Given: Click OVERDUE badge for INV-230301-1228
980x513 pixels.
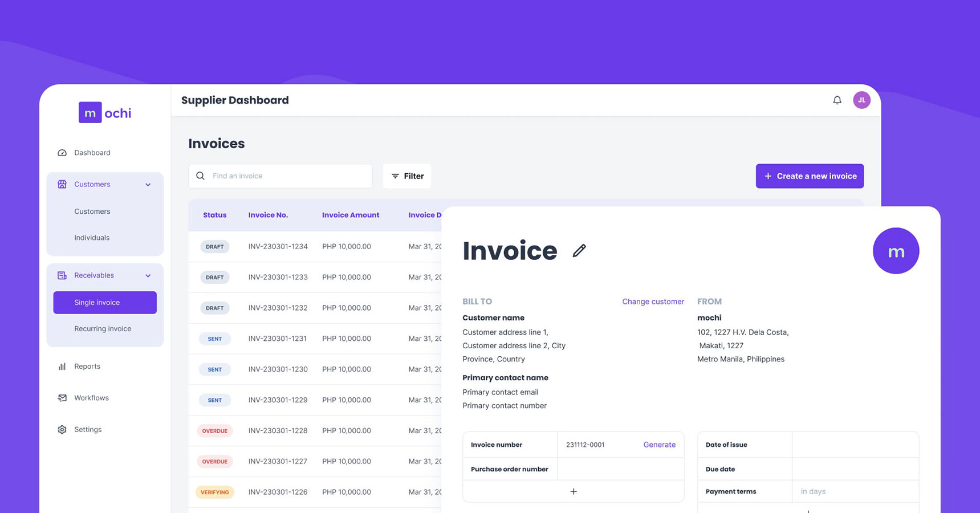Looking at the screenshot, I should pyautogui.click(x=214, y=431).
